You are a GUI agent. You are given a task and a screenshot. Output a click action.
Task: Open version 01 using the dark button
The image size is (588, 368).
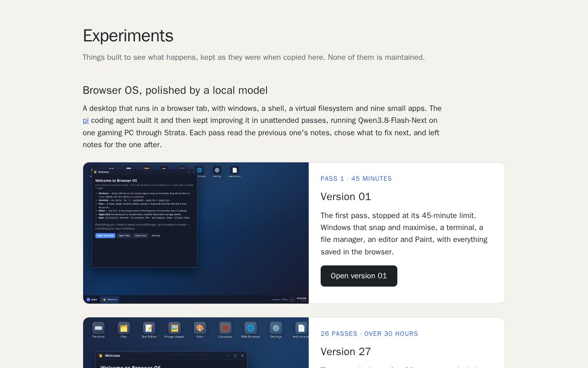click(359, 276)
